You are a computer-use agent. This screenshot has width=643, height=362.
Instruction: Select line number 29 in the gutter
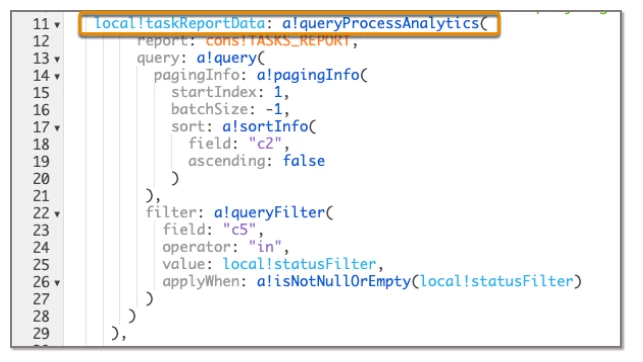click(x=41, y=334)
